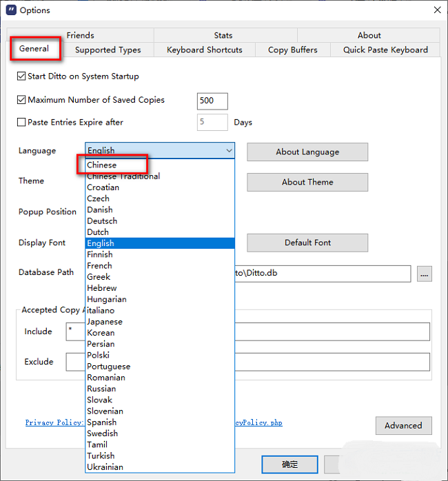
Task: Select Ukrainian language option
Action: [160, 467]
